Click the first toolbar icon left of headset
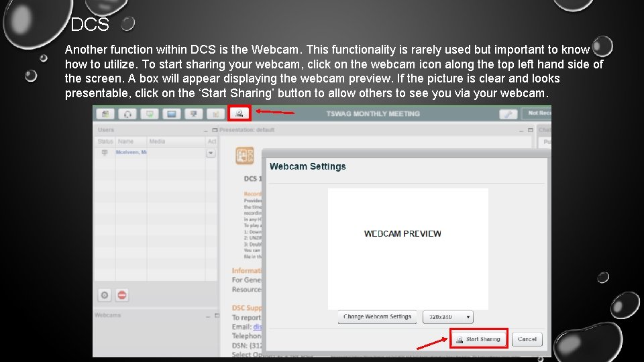This screenshot has width=644, height=362. (105, 114)
